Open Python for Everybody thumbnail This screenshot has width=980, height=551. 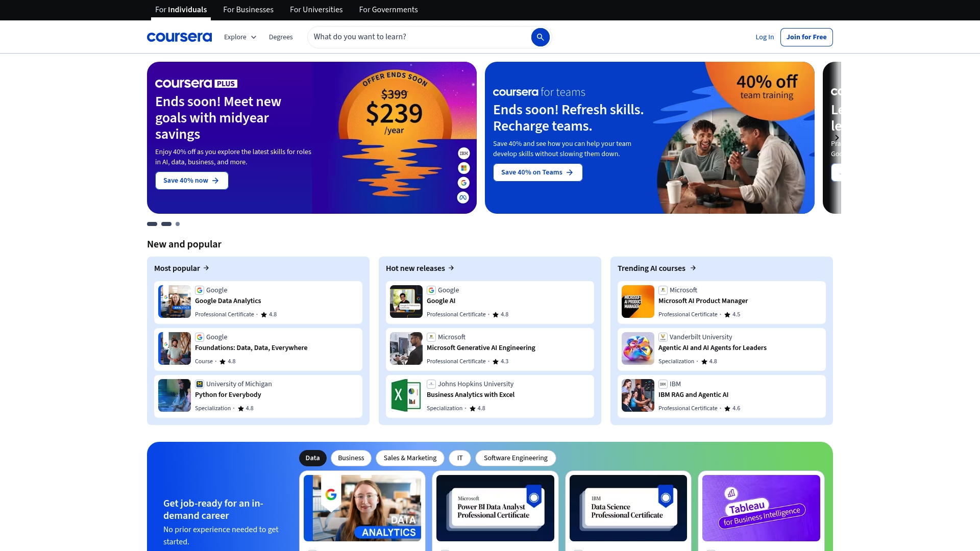coord(175,395)
